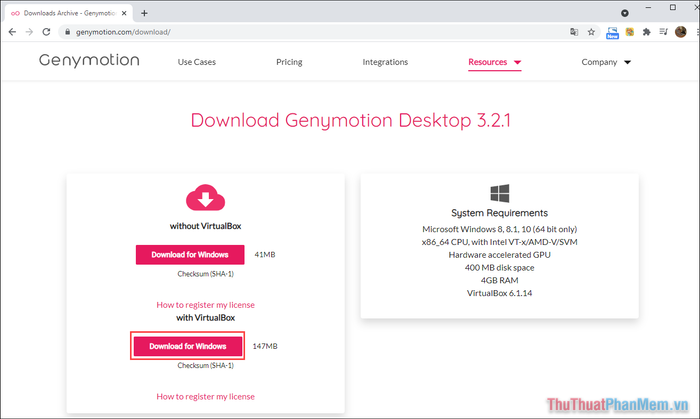Click the 400 MB disk space text
The image size is (700, 419).
(x=499, y=267)
